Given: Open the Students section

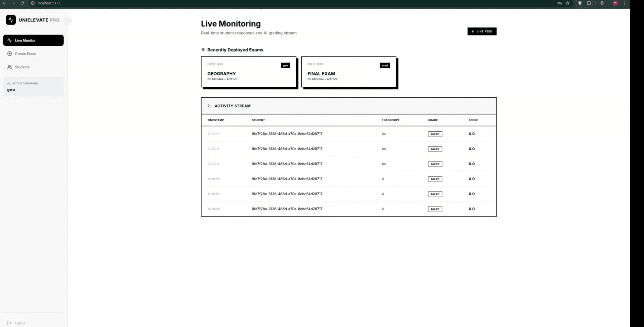Looking at the screenshot, I should pyautogui.click(x=22, y=67).
